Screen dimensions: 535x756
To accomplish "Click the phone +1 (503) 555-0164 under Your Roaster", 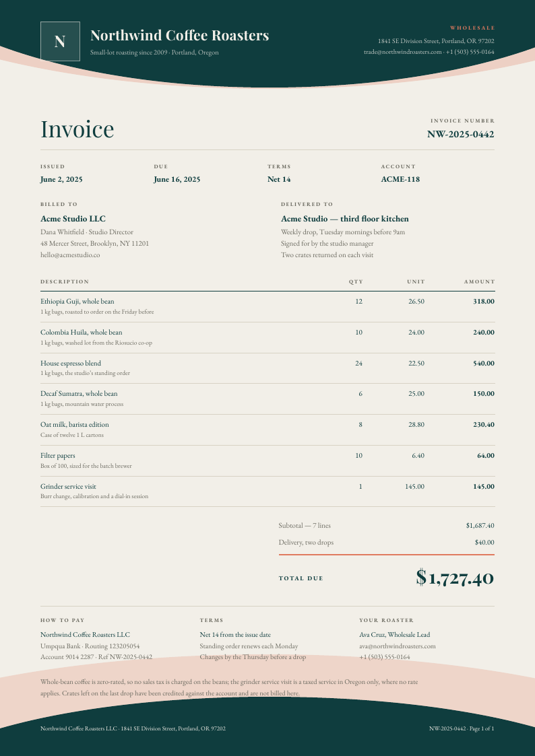I will point(385,656).
